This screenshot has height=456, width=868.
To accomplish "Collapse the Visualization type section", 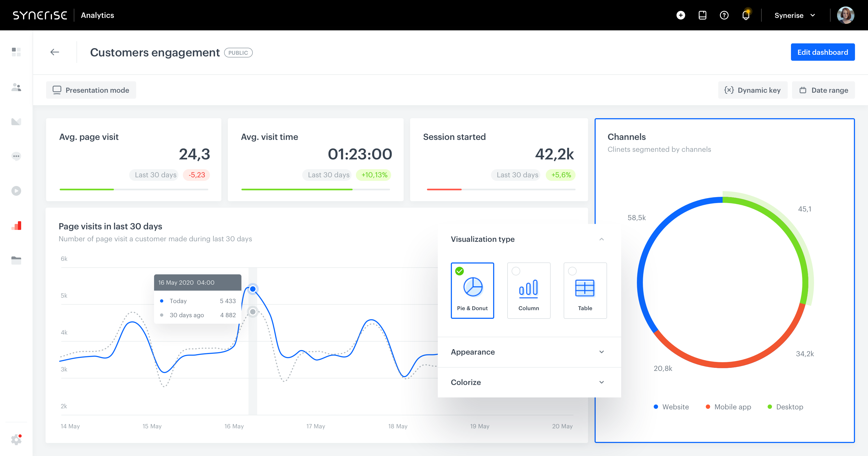I will (601, 239).
